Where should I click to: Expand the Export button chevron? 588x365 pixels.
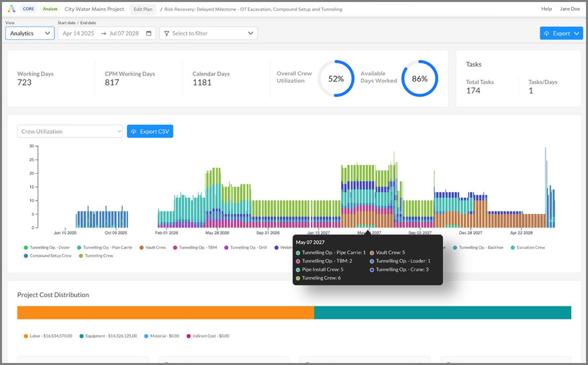click(577, 33)
